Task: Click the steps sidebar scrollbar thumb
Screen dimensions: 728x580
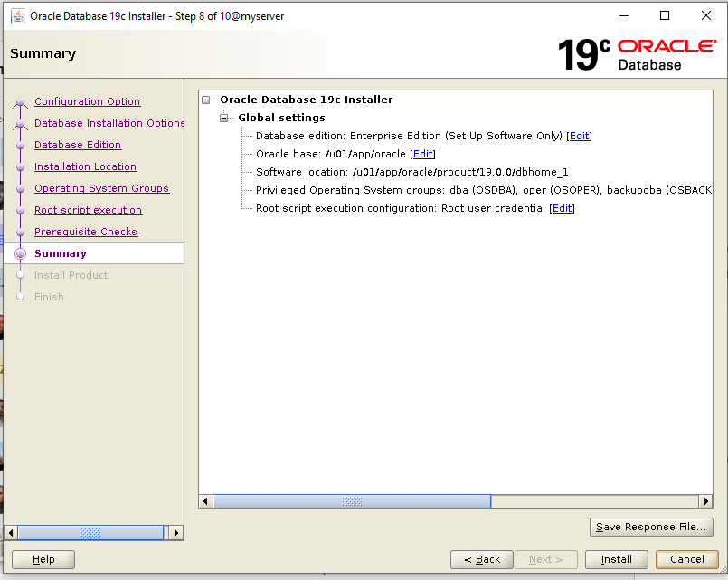Action: click(x=90, y=533)
